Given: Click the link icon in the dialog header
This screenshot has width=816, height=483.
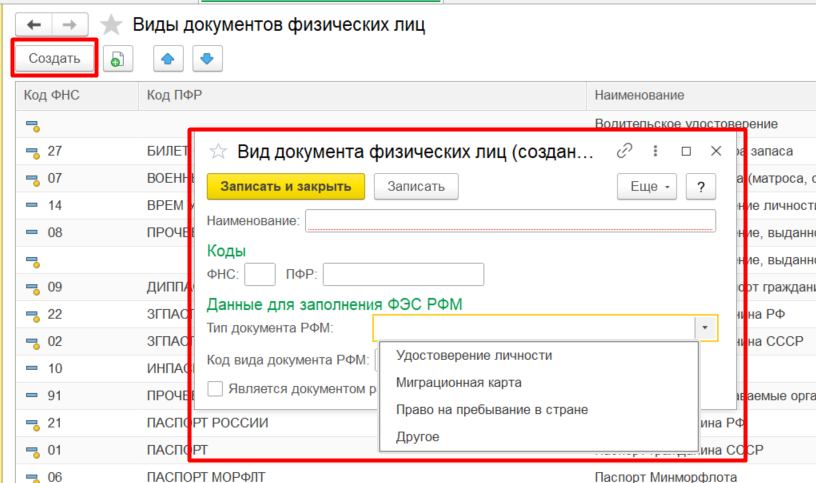Looking at the screenshot, I should point(625,151).
